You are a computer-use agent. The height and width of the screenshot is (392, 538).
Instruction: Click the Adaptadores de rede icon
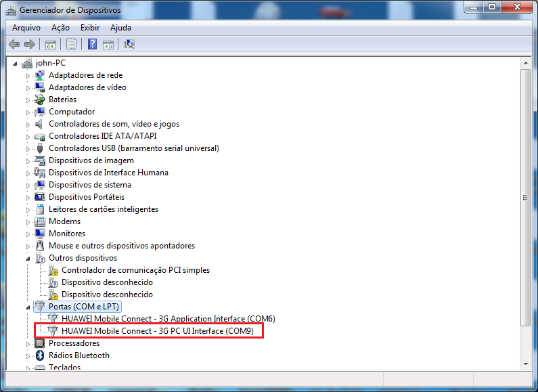point(40,75)
